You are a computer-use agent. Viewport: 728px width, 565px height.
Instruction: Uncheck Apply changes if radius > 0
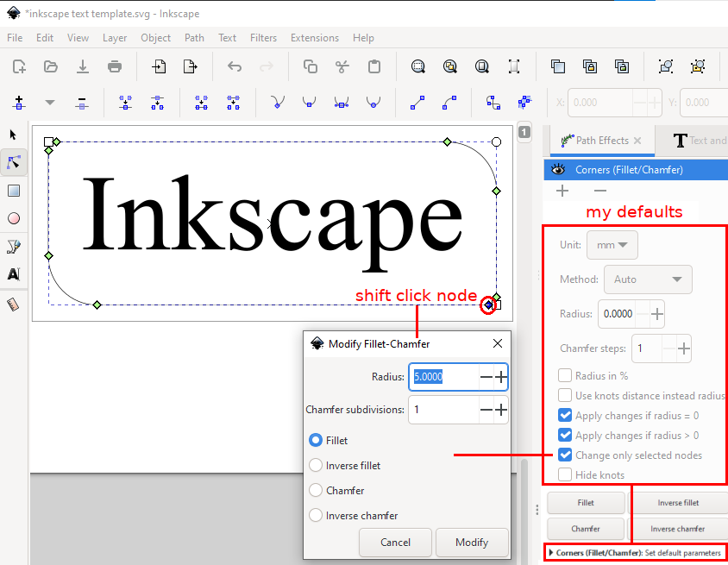click(x=565, y=435)
